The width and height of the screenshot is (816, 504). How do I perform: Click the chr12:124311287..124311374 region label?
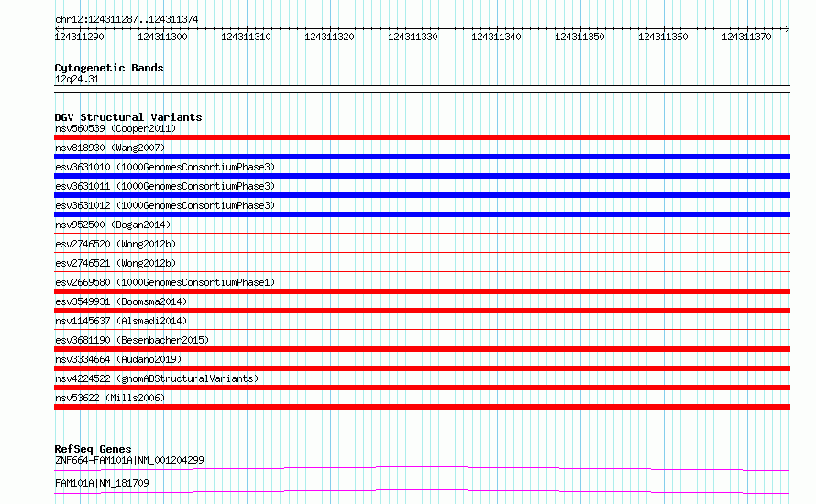[127, 20]
